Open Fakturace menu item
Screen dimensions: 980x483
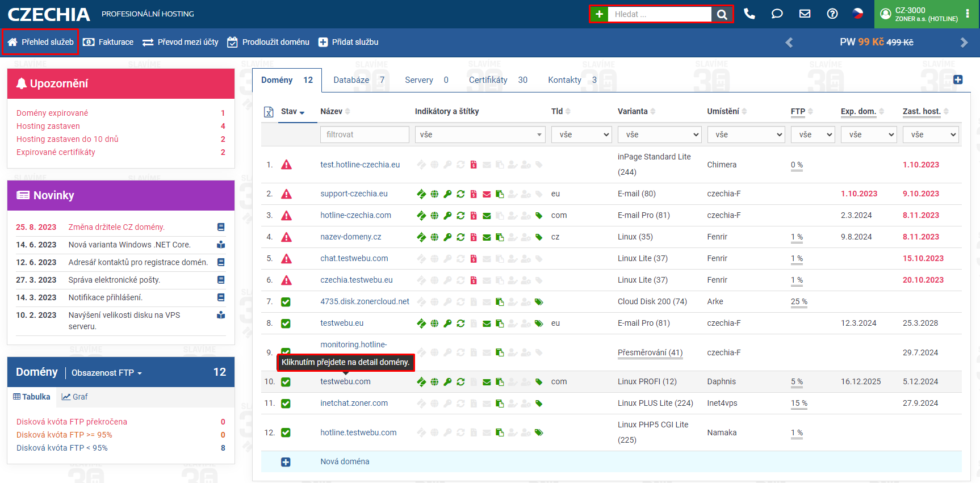108,42
